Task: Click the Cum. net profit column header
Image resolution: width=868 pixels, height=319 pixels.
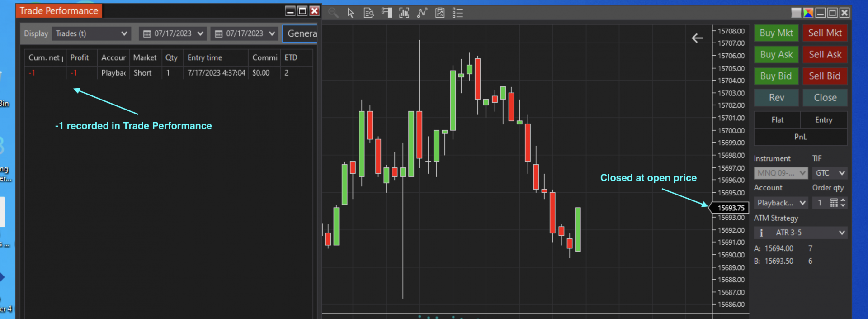Action: pyautogui.click(x=45, y=57)
